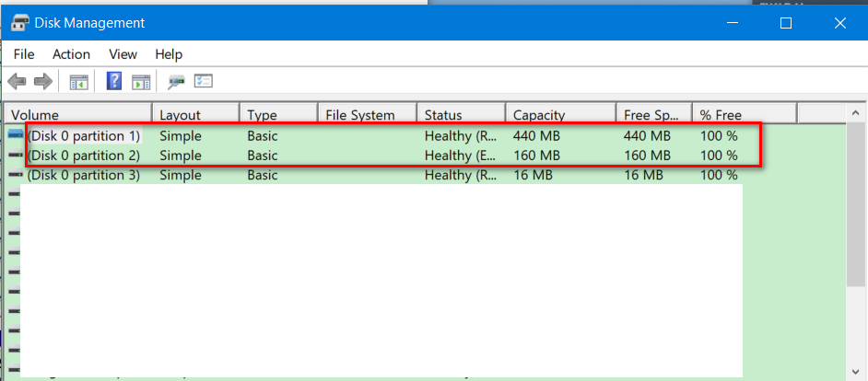868x381 pixels.
Task: Open the File menu
Action: click(x=24, y=54)
